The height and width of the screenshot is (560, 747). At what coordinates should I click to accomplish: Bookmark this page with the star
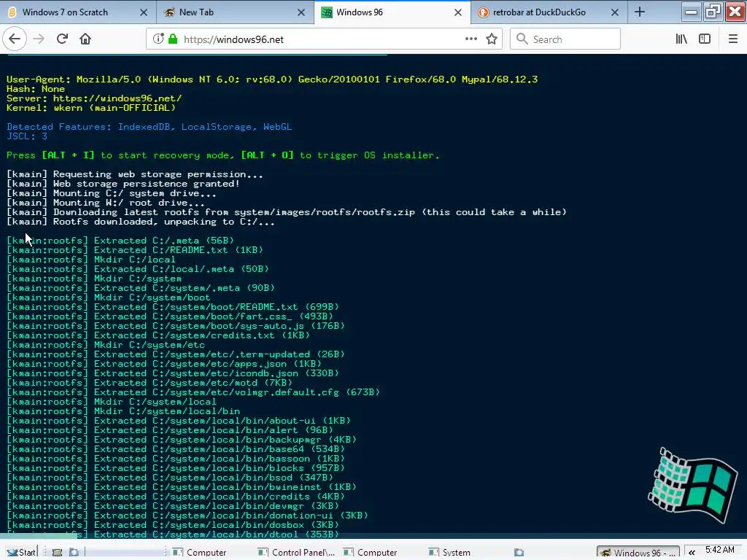[492, 39]
